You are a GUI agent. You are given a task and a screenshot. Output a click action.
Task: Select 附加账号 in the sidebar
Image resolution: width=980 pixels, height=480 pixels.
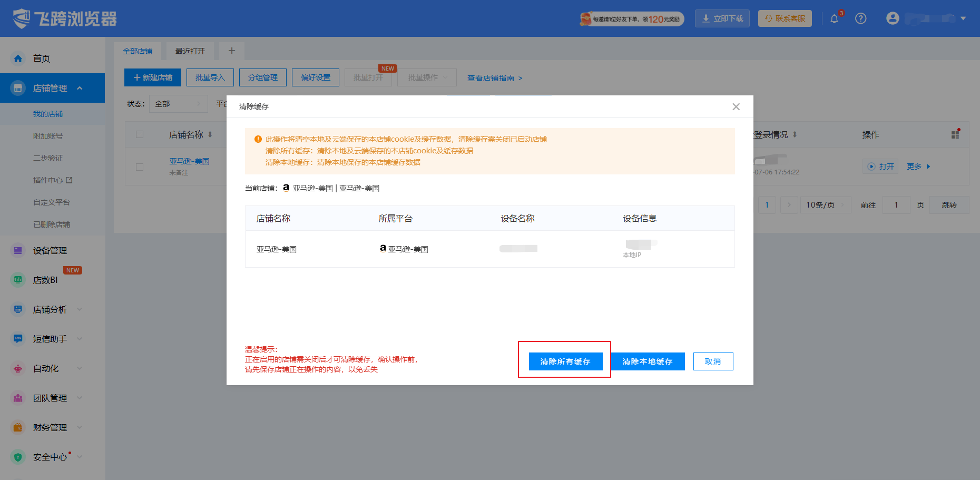pyautogui.click(x=48, y=136)
